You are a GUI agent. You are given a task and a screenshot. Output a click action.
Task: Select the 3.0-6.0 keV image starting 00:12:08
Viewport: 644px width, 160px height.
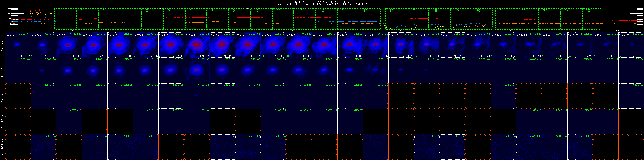[x=350, y=45]
